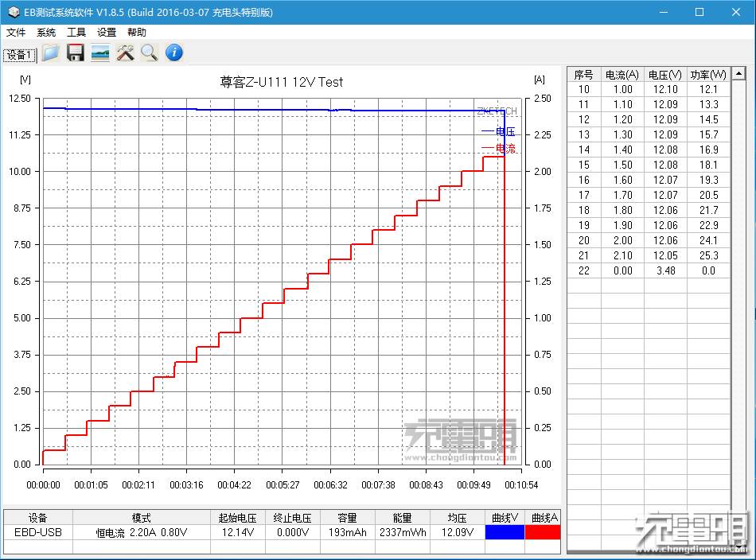Click the [V] voltage axis unit label
The image size is (756, 560).
25,80
